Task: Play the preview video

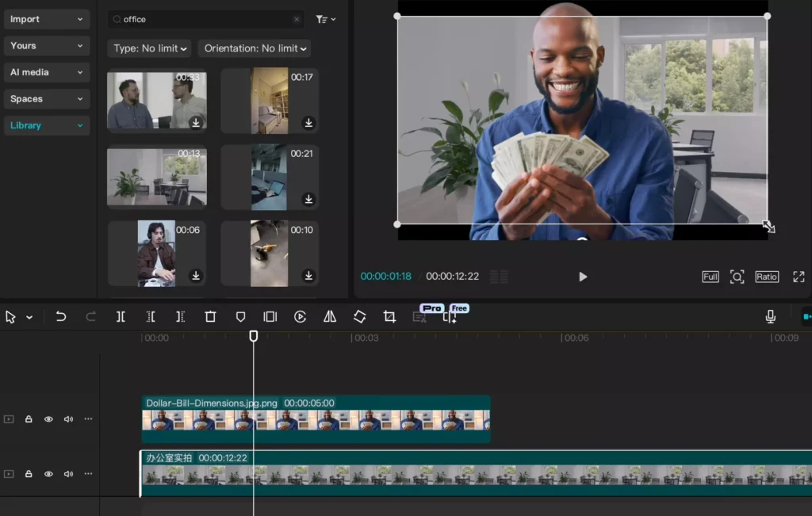Action: click(x=583, y=277)
